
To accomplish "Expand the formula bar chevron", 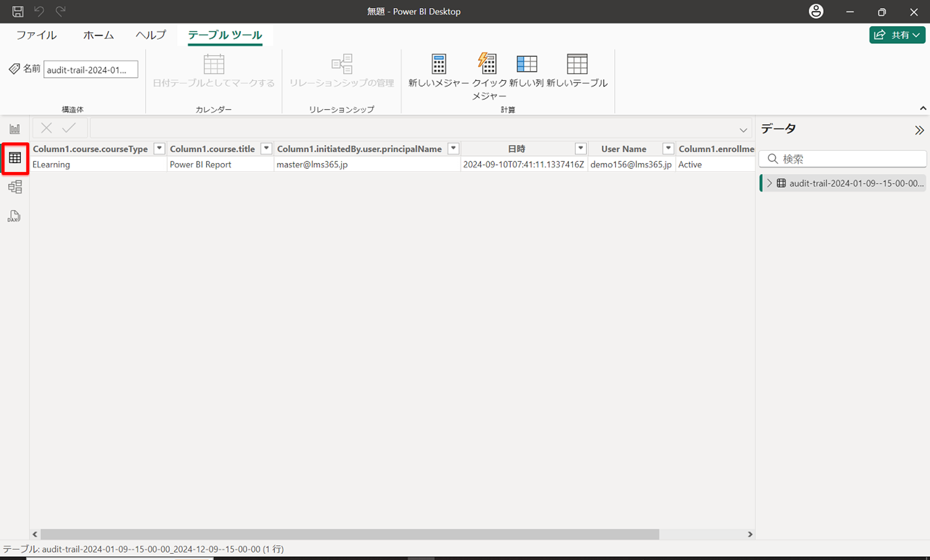I will click(x=743, y=130).
